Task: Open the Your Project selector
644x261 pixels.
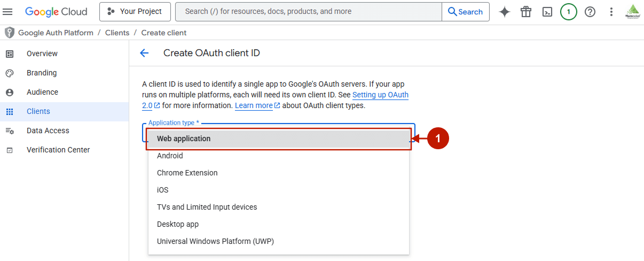Action: click(135, 12)
